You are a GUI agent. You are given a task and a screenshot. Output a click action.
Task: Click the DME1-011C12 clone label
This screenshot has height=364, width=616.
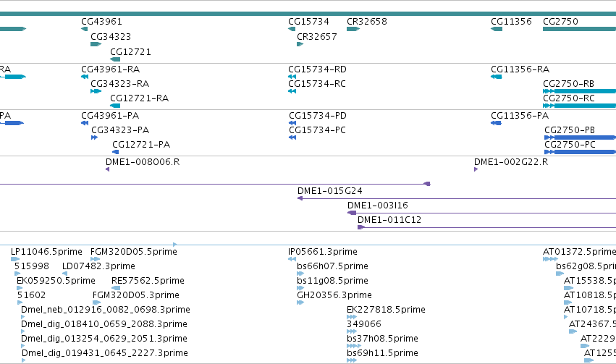pyautogui.click(x=389, y=220)
